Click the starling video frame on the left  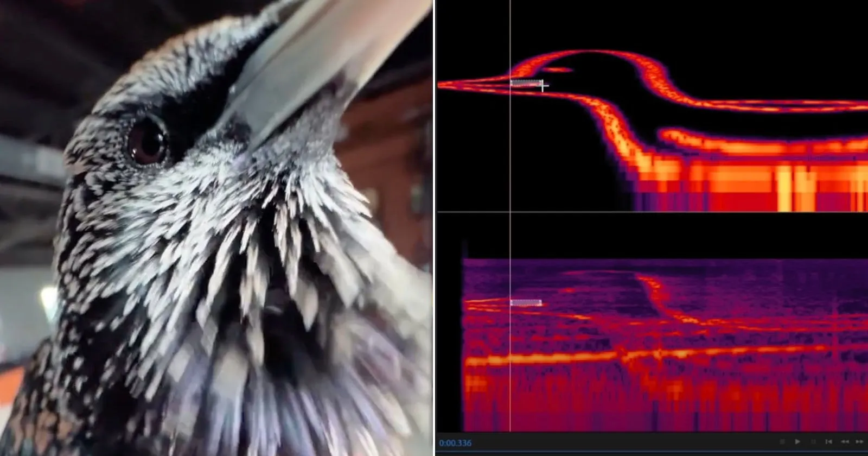pos(216,228)
